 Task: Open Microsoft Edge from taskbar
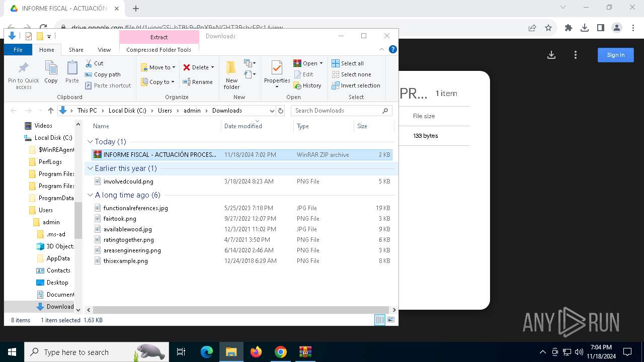[x=207, y=352]
